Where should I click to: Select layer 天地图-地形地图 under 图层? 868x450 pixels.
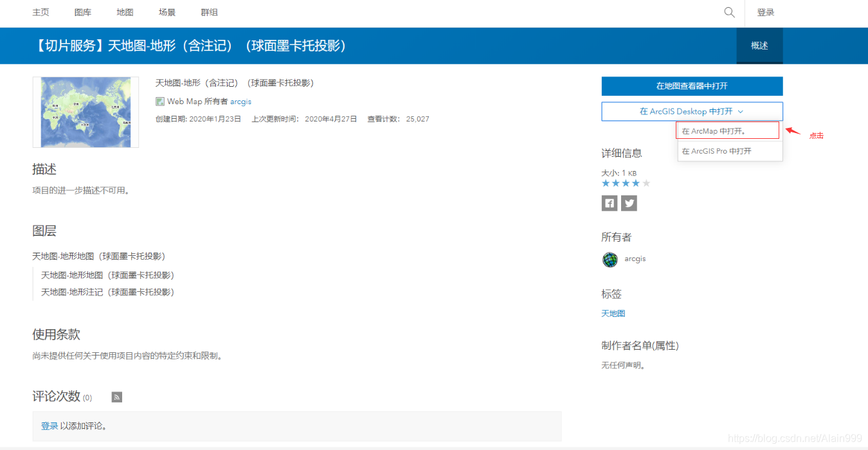pos(107,275)
